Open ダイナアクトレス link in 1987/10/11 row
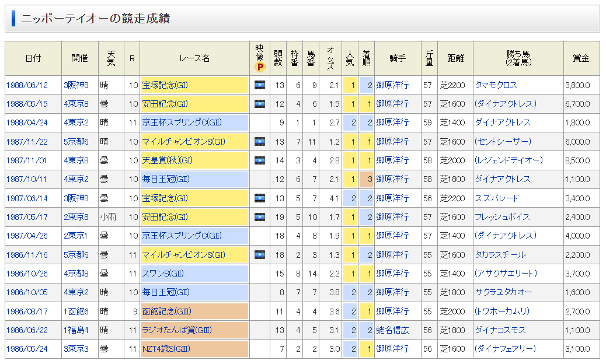This screenshot has height=364, width=606. pos(503,179)
